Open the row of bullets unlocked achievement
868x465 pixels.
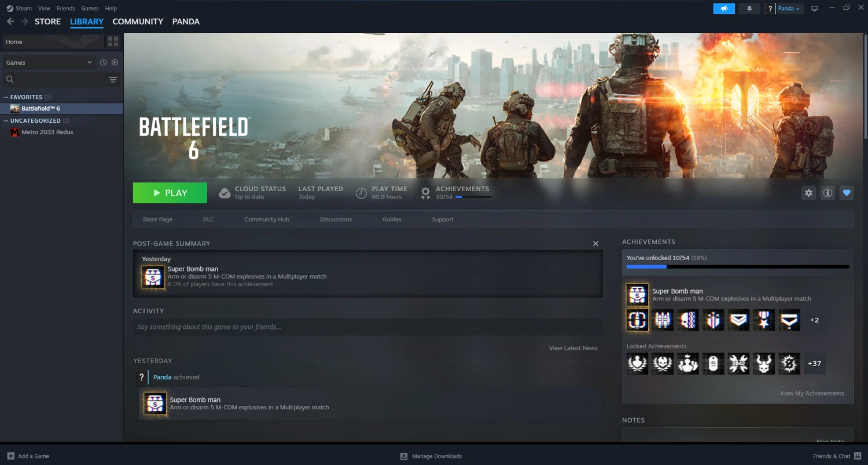[x=663, y=320]
